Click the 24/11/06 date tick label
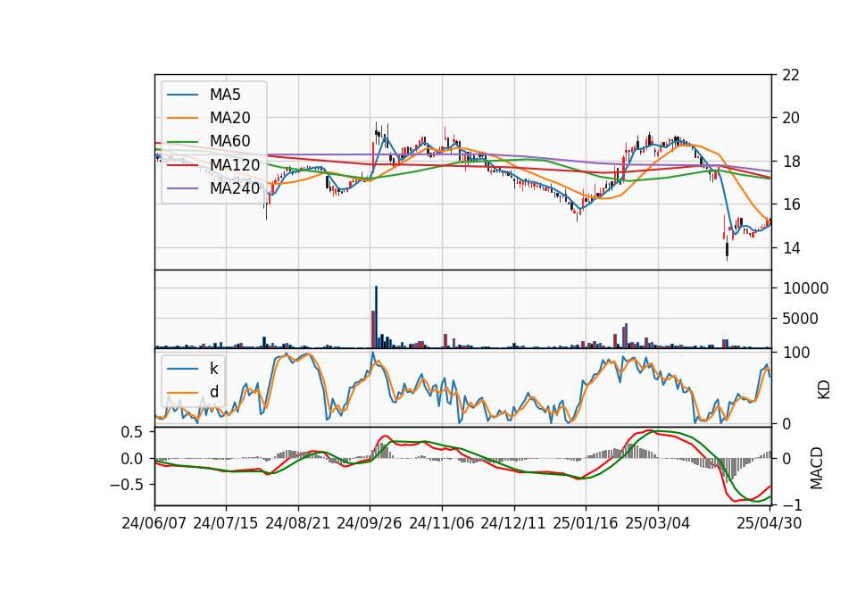857x616 pixels. point(442,523)
